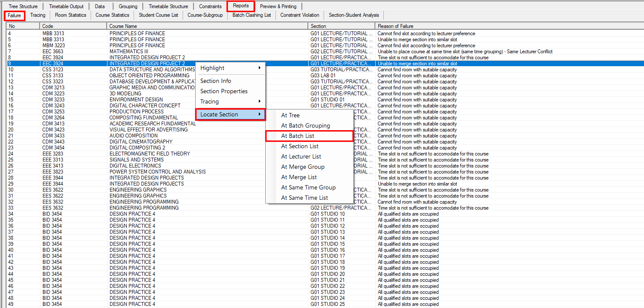Screen dimensions: 644x308
Task: Sort by the No column header
Action: point(23,26)
